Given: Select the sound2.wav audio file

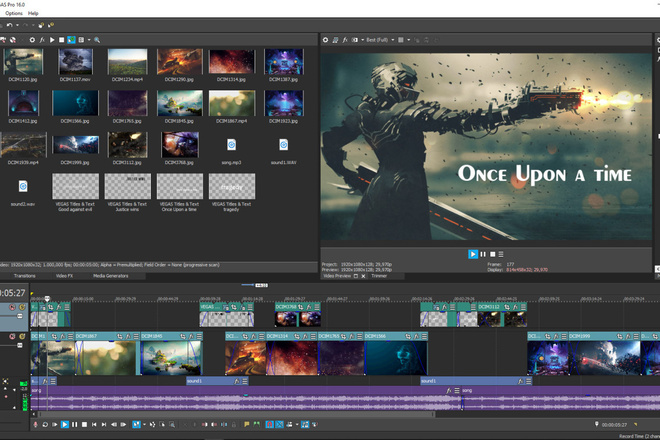Looking at the screenshot, I should (x=23, y=187).
